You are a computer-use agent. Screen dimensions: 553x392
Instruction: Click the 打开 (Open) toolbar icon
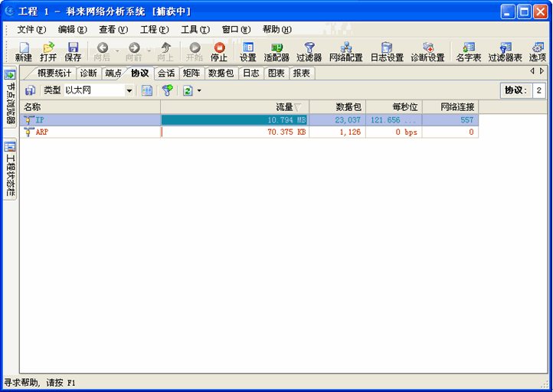tap(48, 47)
